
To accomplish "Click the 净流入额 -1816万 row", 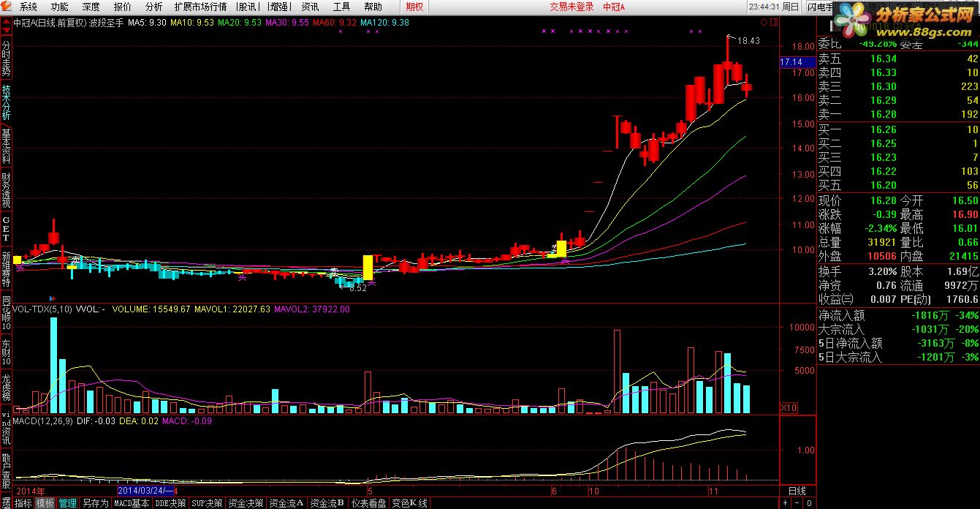I will pyautogui.click(x=898, y=315).
